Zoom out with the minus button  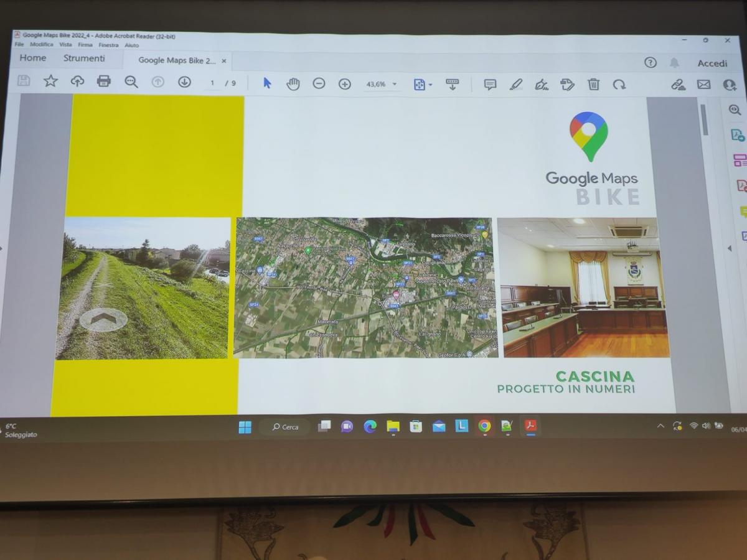(319, 83)
